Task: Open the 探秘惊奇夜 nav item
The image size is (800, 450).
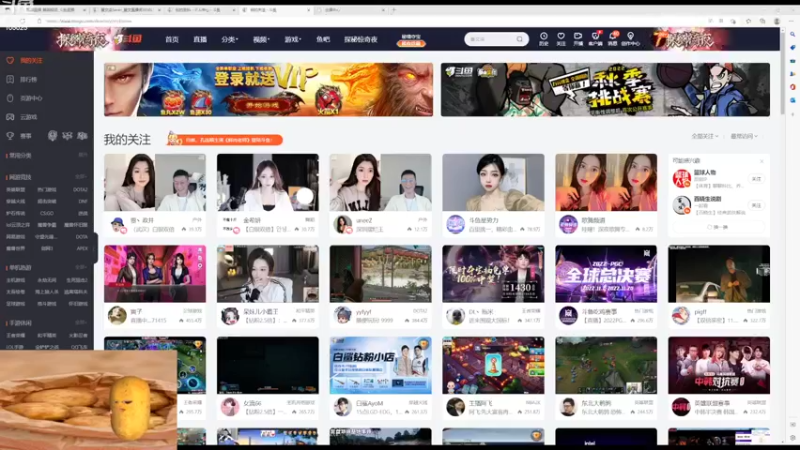Action: point(360,39)
